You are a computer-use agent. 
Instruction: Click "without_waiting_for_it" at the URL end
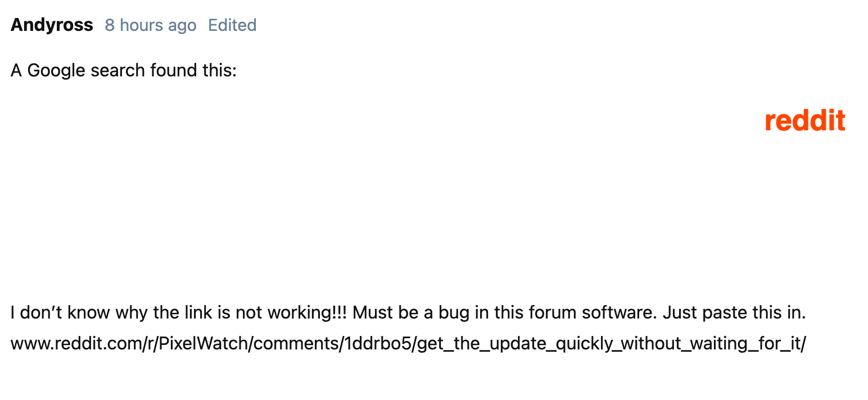709,343
